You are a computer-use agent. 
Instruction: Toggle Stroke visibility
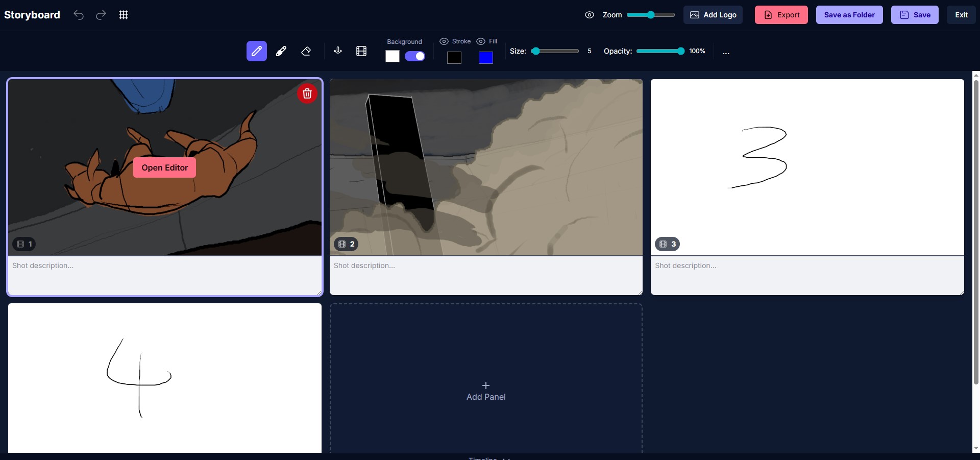click(444, 41)
